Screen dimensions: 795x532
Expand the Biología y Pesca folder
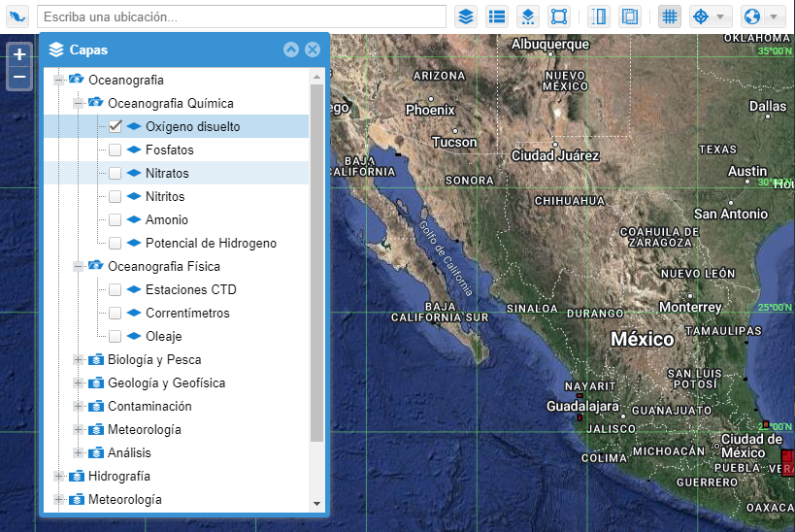click(x=79, y=359)
